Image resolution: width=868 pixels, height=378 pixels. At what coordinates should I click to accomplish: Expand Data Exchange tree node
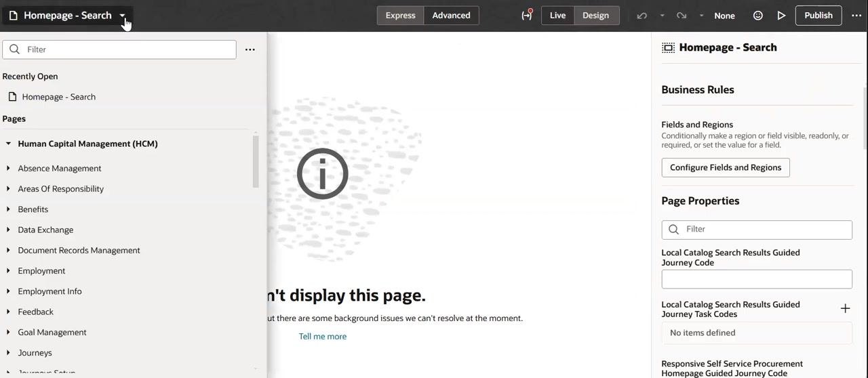tap(8, 230)
